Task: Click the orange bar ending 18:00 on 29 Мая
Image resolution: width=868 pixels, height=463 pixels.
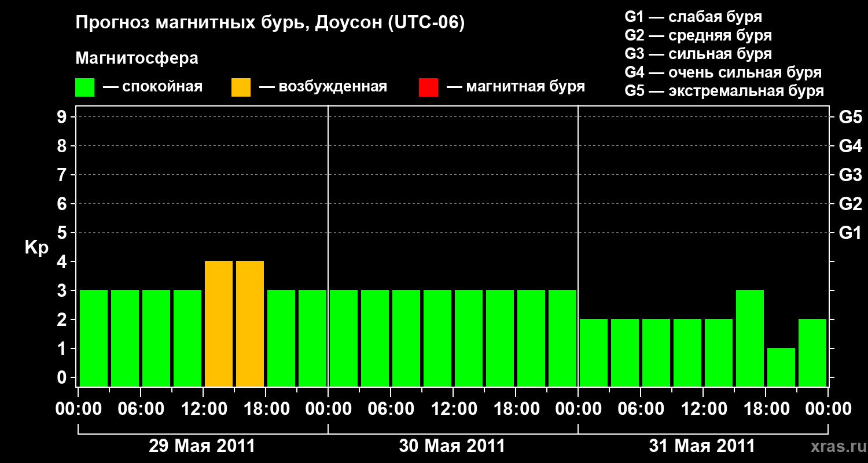Action: coord(250,324)
